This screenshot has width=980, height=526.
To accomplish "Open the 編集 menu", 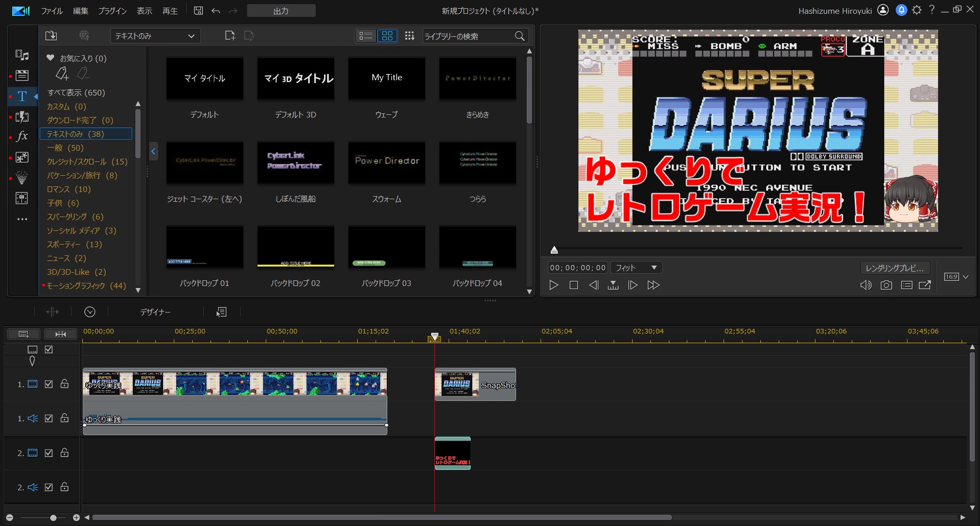I will pyautogui.click(x=81, y=11).
